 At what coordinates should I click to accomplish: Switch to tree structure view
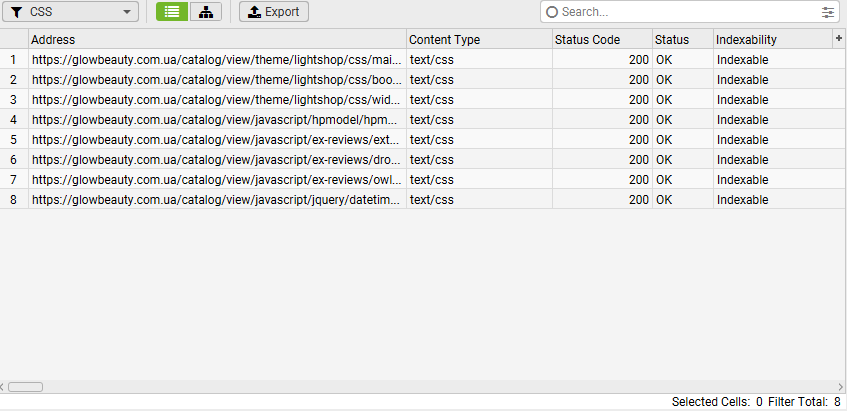pyautogui.click(x=205, y=12)
